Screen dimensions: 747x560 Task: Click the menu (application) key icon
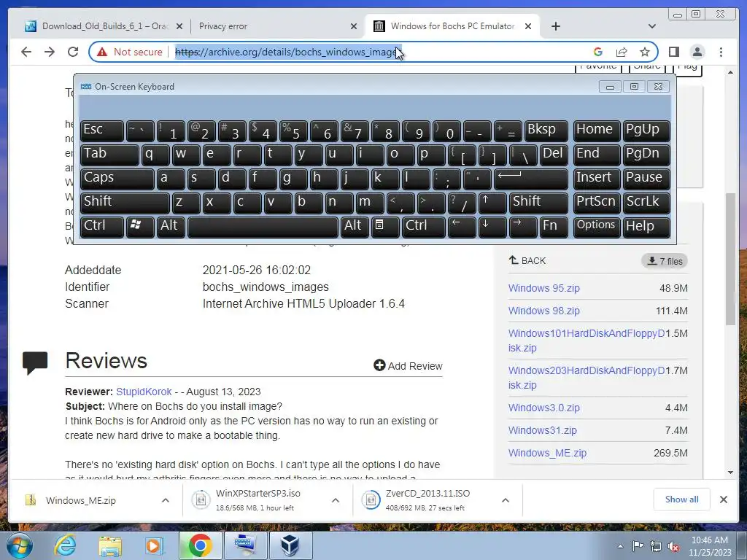pos(385,226)
